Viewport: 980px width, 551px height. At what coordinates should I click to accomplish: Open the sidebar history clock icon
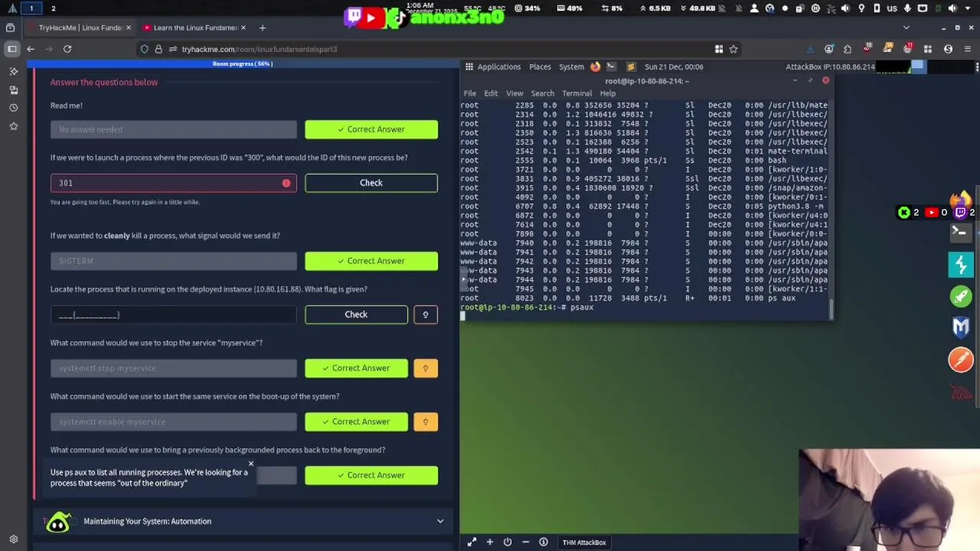coord(13,108)
